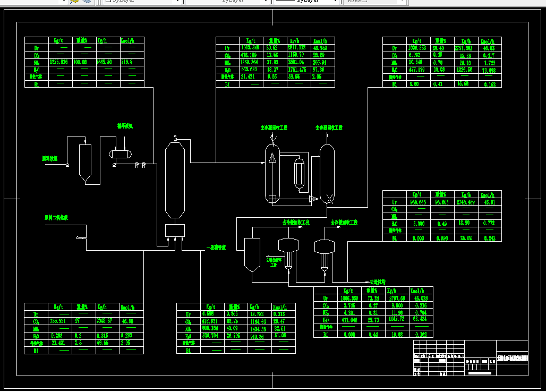Screen dimensions: 546x392
Task: Select the 去造粒塔 outlet label
Action: [x=378, y=282]
